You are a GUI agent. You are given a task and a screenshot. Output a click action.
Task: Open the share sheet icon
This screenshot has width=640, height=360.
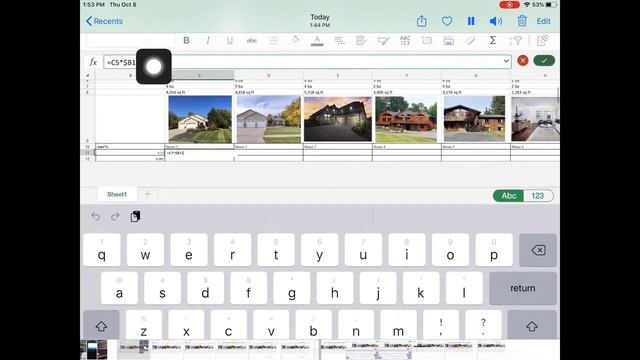point(422,21)
